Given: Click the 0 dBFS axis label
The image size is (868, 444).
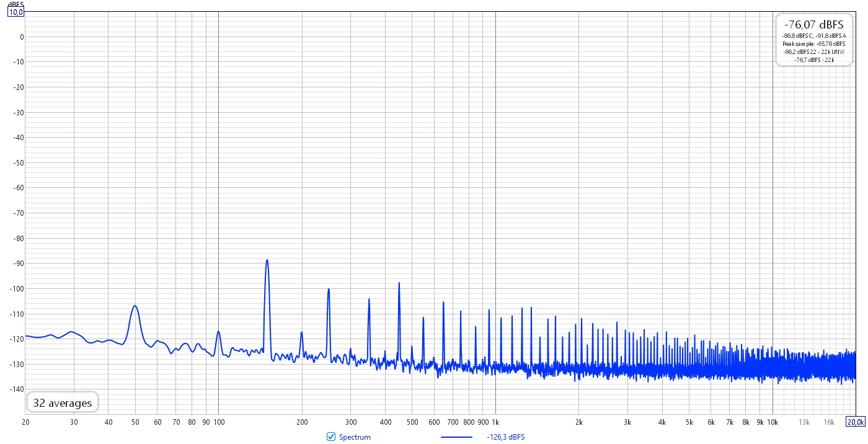Looking at the screenshot, I should [x=21, y=37].
